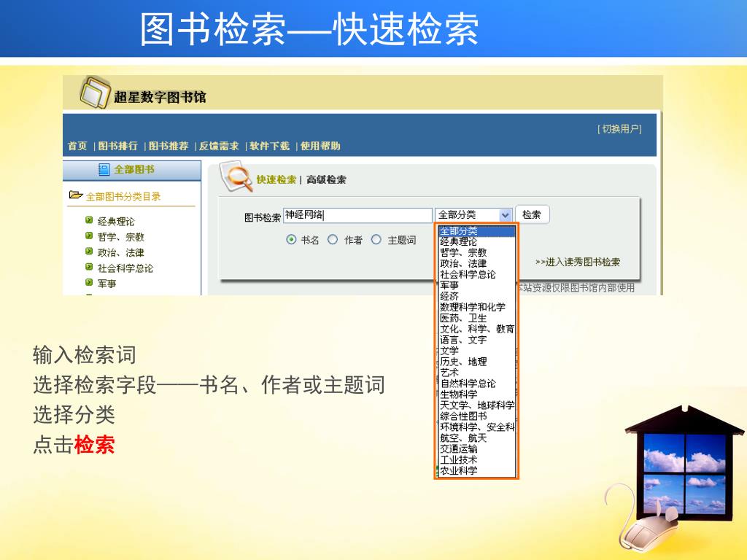Open 全部图书分类目录 in the sidebar
The height and width of the screenshot is (560, 747).
(x=123, y=196)
